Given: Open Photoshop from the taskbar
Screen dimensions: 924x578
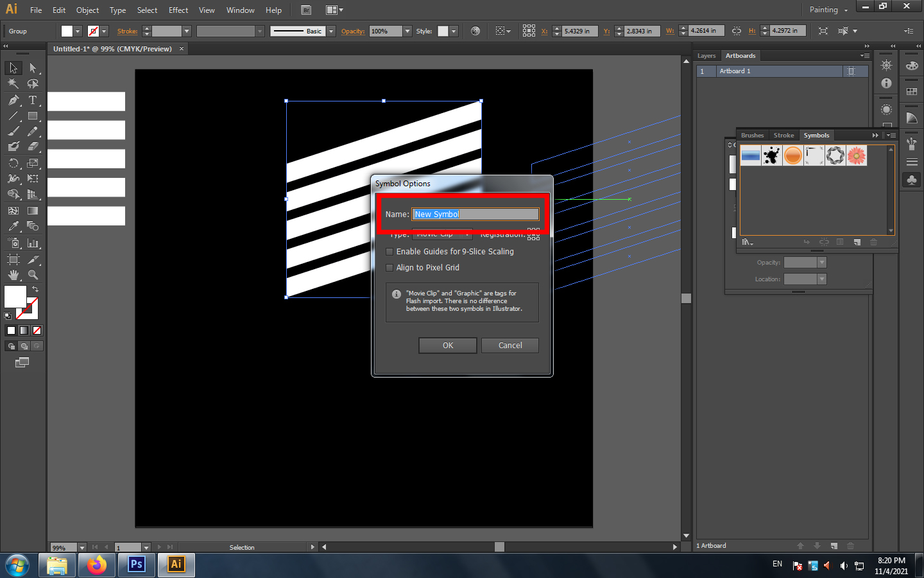Looking at the screenshot, I should [x=137, y=565].
